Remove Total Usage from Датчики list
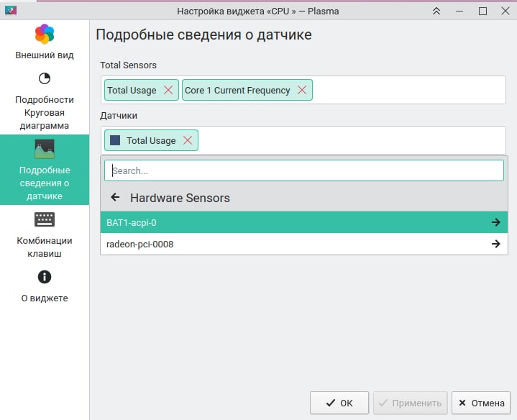The image size is (517, 420). click(x=188, y=140)
